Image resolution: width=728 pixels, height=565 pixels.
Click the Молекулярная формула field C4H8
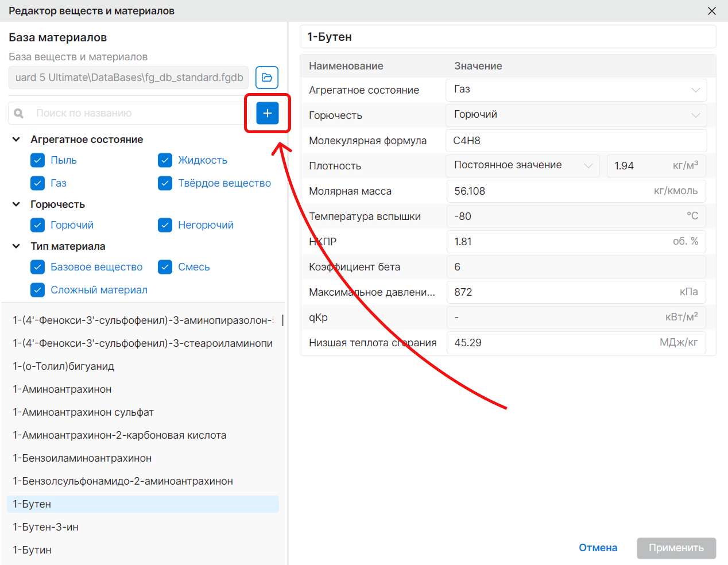tap(576, 141)
